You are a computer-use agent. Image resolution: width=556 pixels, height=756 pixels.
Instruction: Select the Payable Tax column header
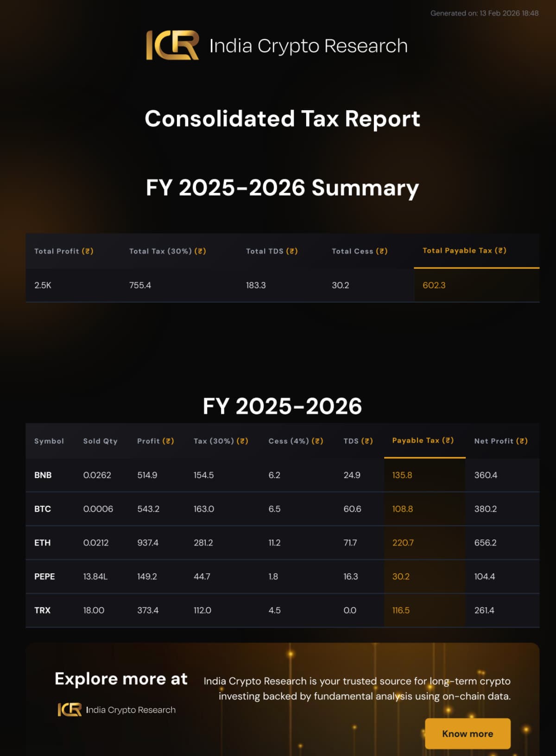[423, 440]
